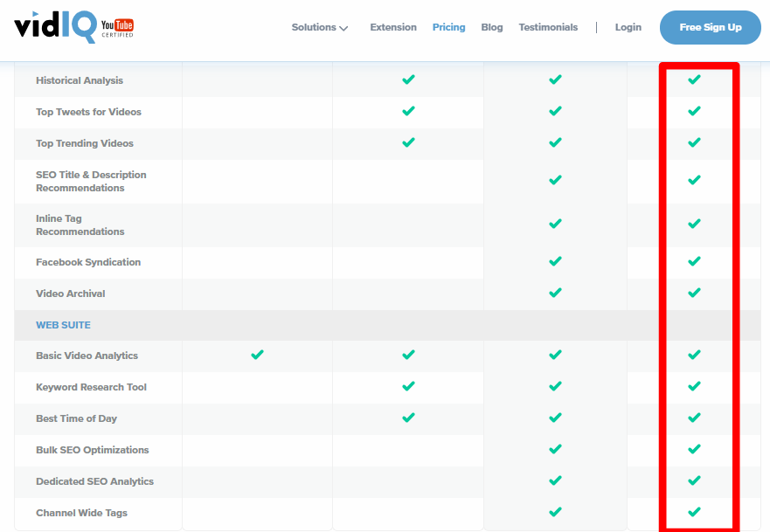
Task: Click the Bulk SEO Optimizations feature label
Action: pyautogui.click(x=93, y=450)
